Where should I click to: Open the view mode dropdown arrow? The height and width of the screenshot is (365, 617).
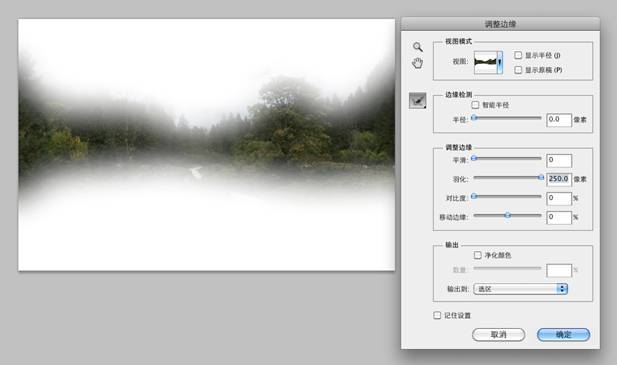pyautogui.click(x=500, y=62)
